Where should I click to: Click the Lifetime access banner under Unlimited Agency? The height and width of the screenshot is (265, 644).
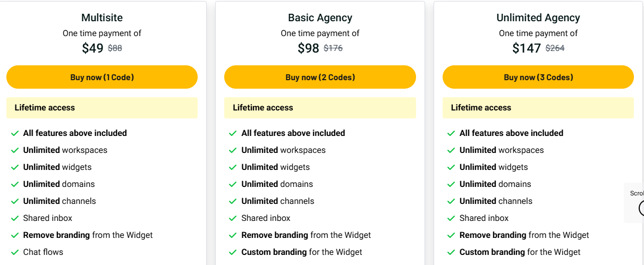tap(538, 108)
